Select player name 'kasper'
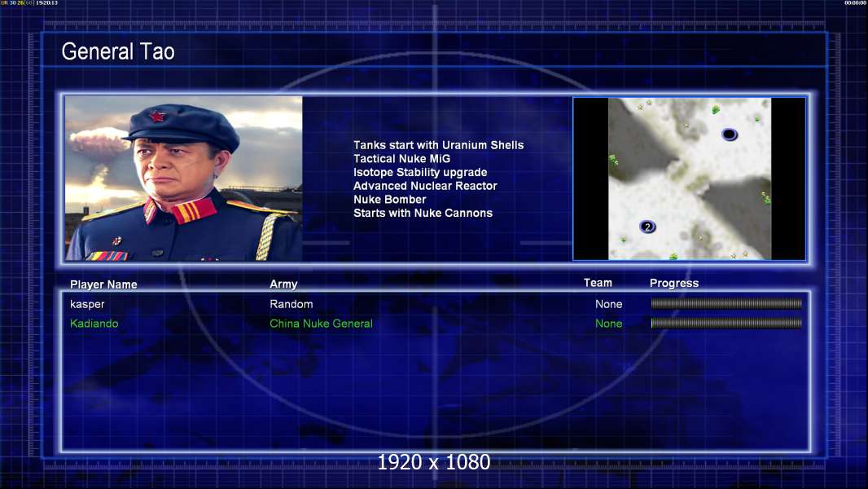 click(87, 304)
